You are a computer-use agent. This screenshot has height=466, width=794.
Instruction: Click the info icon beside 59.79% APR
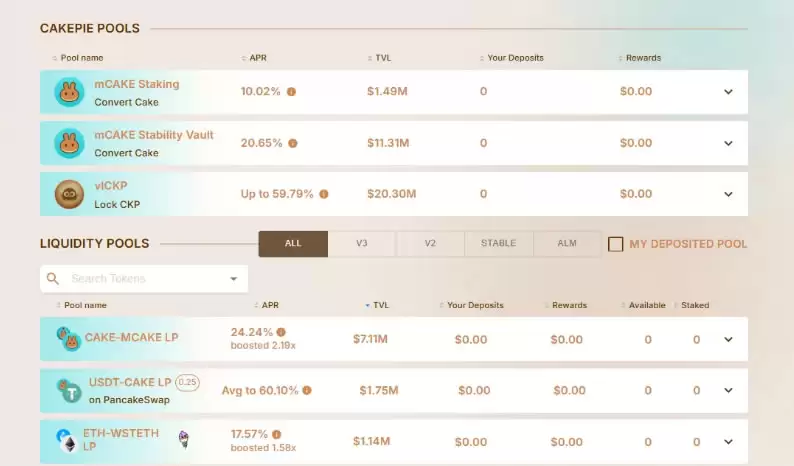pos(323,194)
